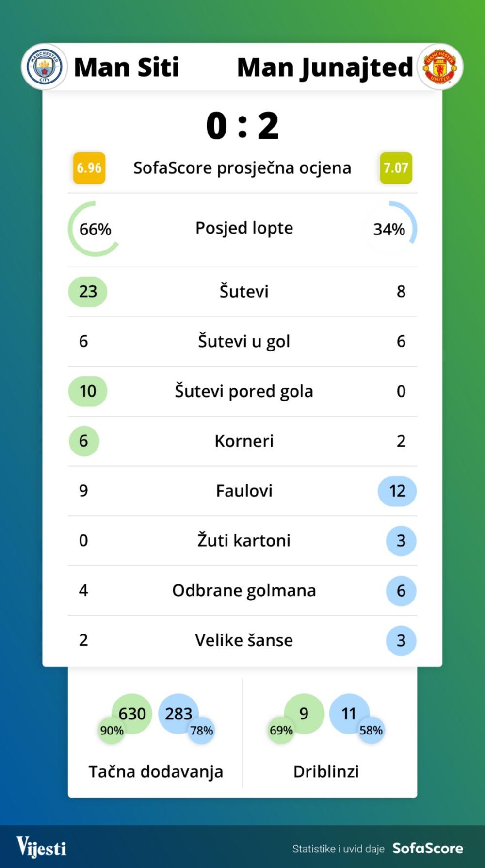Screen dimensions: 485x868
Task: Select the Posjed lopte label
Action: point(244,228)
